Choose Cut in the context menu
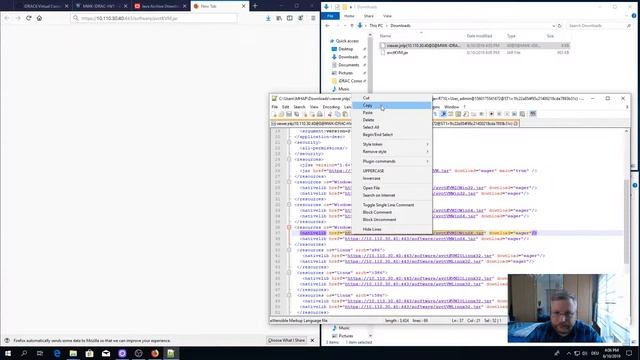This screenshot has width=640, height=360. click(392, 98)
